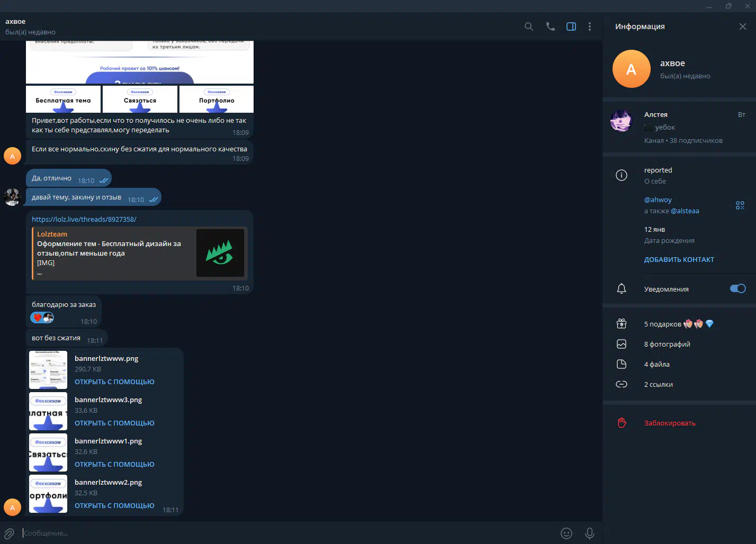
Task: Click the info icon beside reported
Action: pyautogui.click(x=622, y=175)
